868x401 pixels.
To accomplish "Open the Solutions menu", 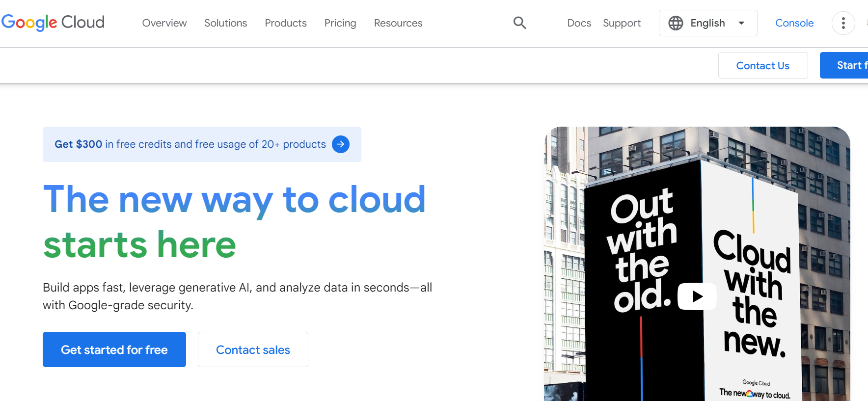I will point(226,23).
